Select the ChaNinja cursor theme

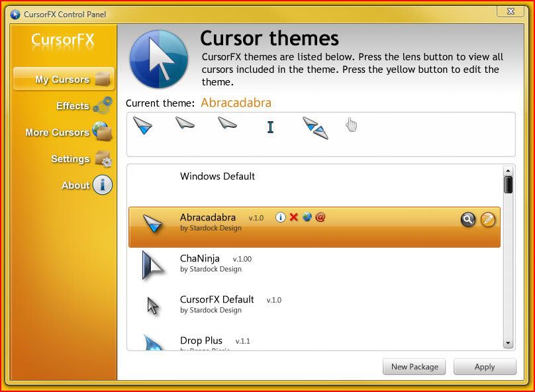click(x=200, y=259)
